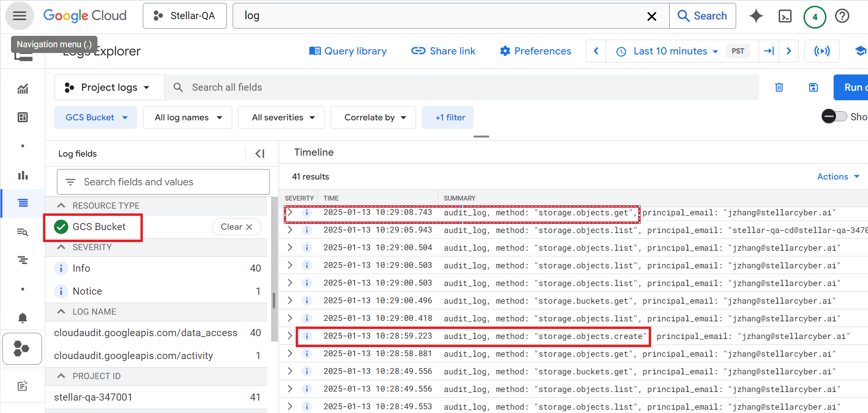Open the Cloud Shell terminal icon

coord(785,16)
